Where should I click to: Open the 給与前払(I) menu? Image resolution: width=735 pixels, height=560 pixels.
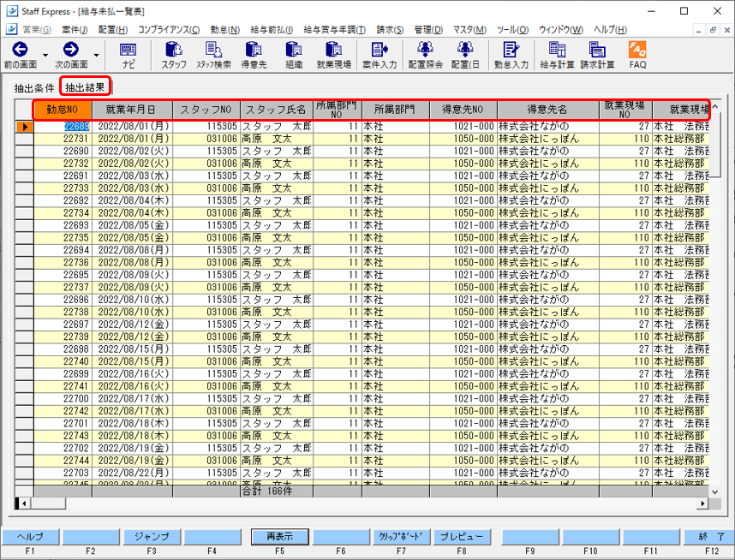(x=272, y=30)
